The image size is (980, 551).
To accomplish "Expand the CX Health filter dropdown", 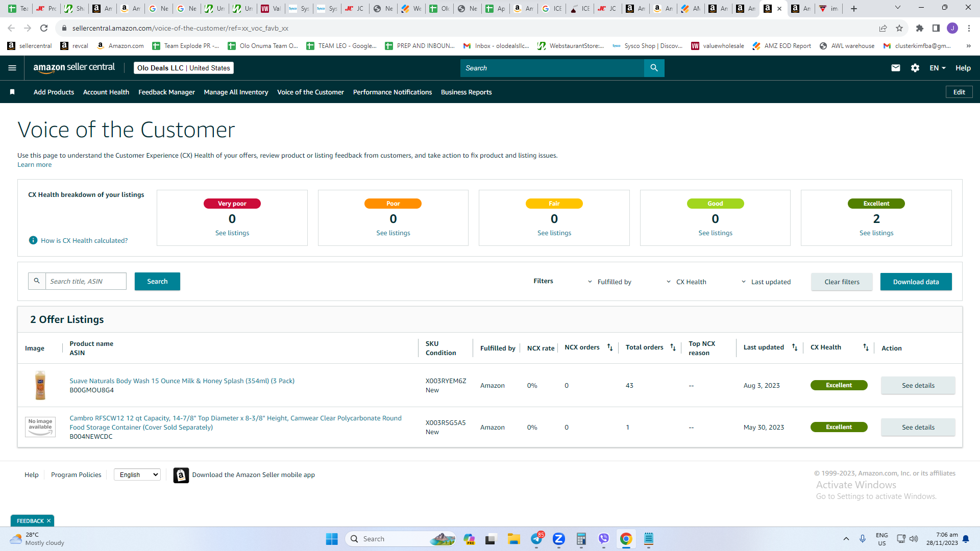I will (x=687, y=282).
